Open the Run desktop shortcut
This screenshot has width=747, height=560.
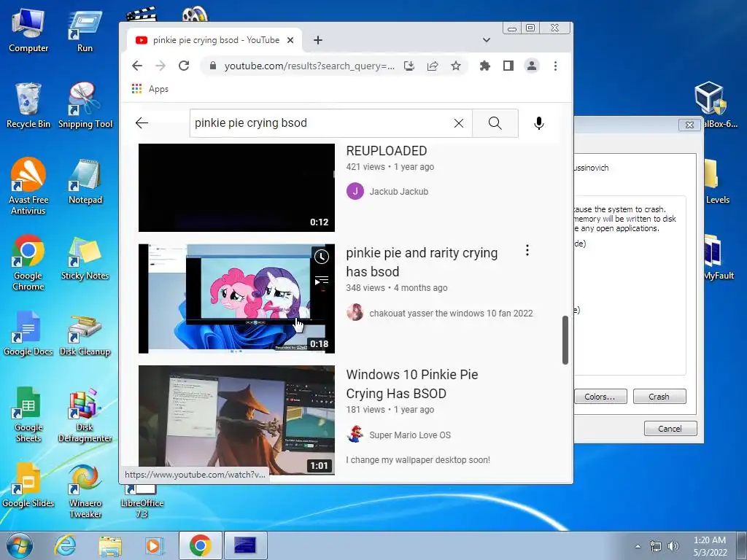coord(85,31)
